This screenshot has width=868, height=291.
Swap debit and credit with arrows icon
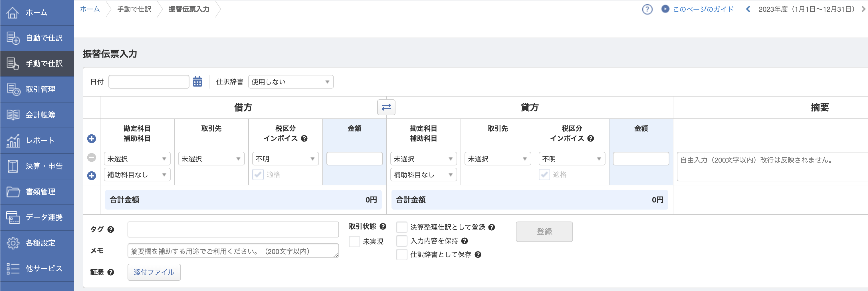pyautogui.click(x=386, y=107)
